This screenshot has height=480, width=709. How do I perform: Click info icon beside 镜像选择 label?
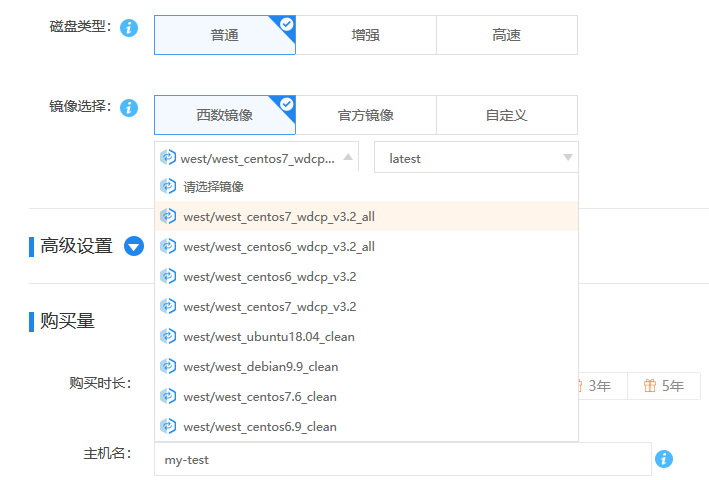point(128,107)
